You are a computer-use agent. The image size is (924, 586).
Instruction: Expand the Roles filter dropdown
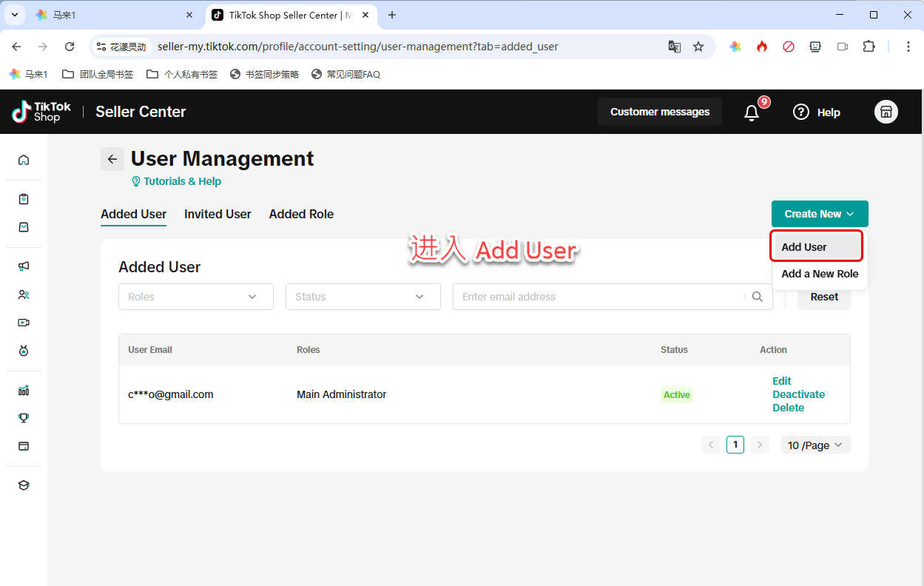pyautogui.click(x=195, y=297)
